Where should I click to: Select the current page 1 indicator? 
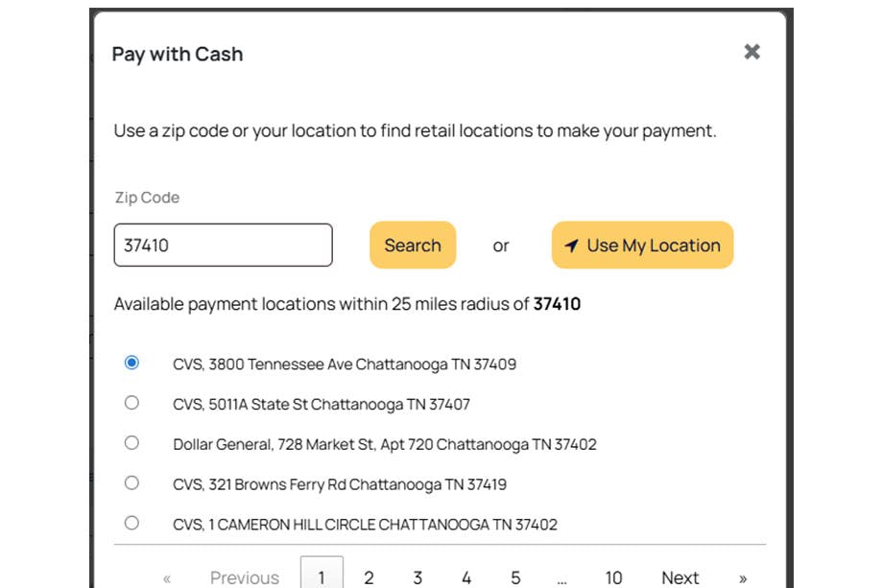pyautogui.click(x=322, y=575)
